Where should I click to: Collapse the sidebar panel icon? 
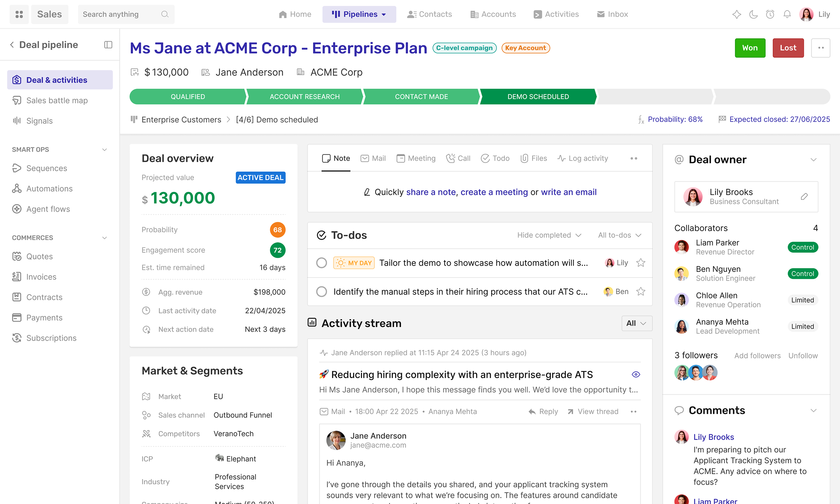click(108, 45)
